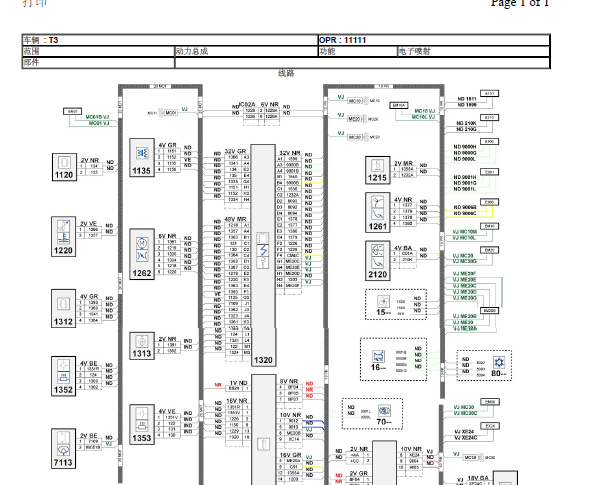Select the 1220 sensor symbol
The image size is (608, 485).
(x=64, y=236)
